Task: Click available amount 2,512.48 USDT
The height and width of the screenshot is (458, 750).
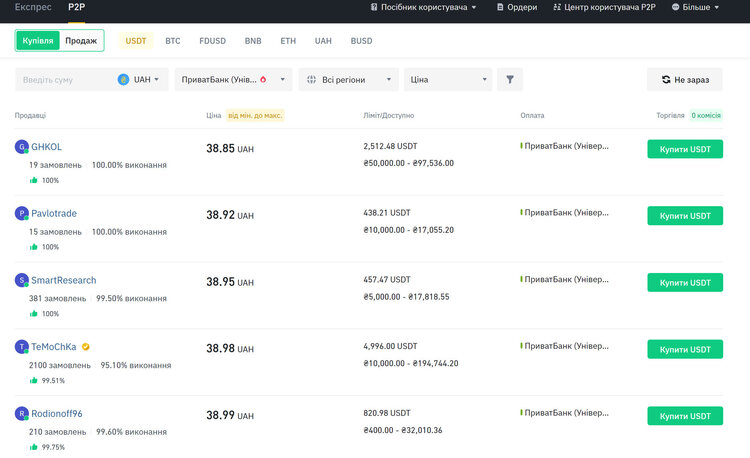Action: 390,146
